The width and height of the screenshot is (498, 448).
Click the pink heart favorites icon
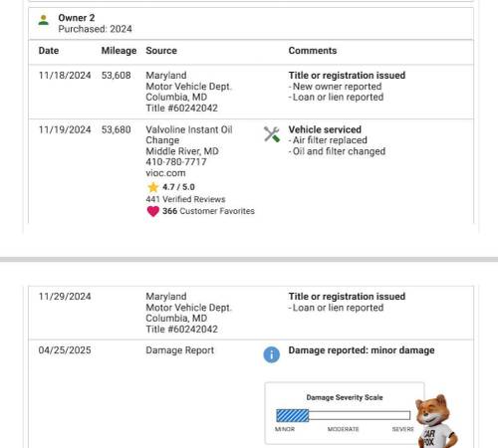(153, 211)
